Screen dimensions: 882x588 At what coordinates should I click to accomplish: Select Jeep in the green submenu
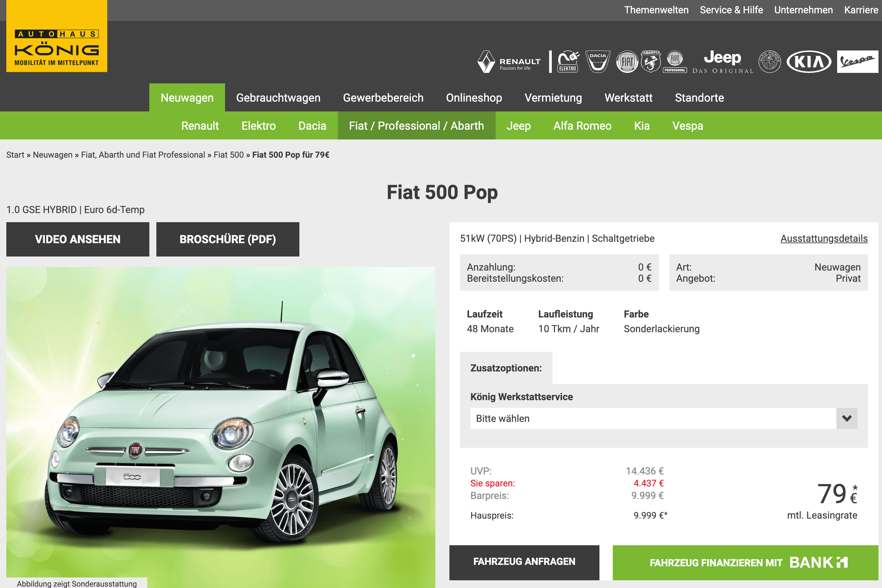(518, 126)
